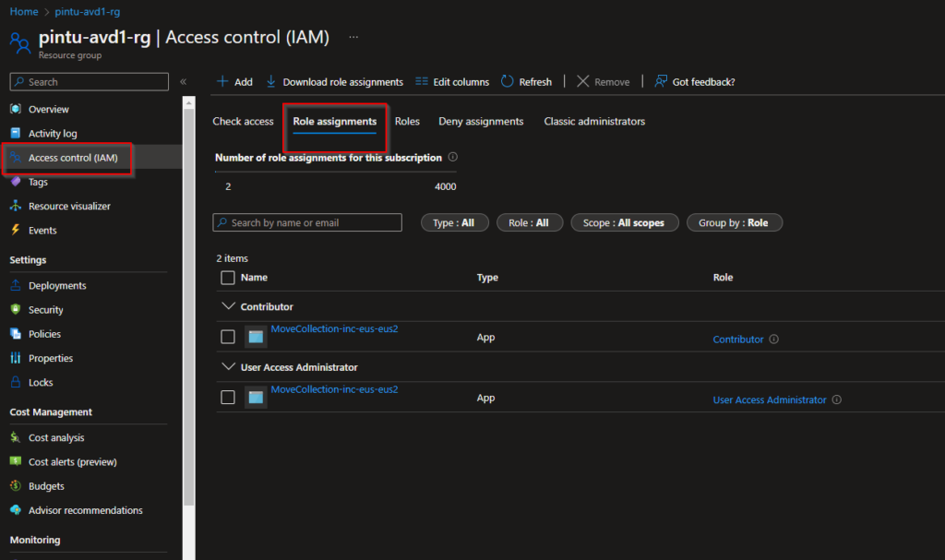Click info icon next to subscription assignments heading
Viewport: 945px width, 560px height.
(x=452, y=157)
